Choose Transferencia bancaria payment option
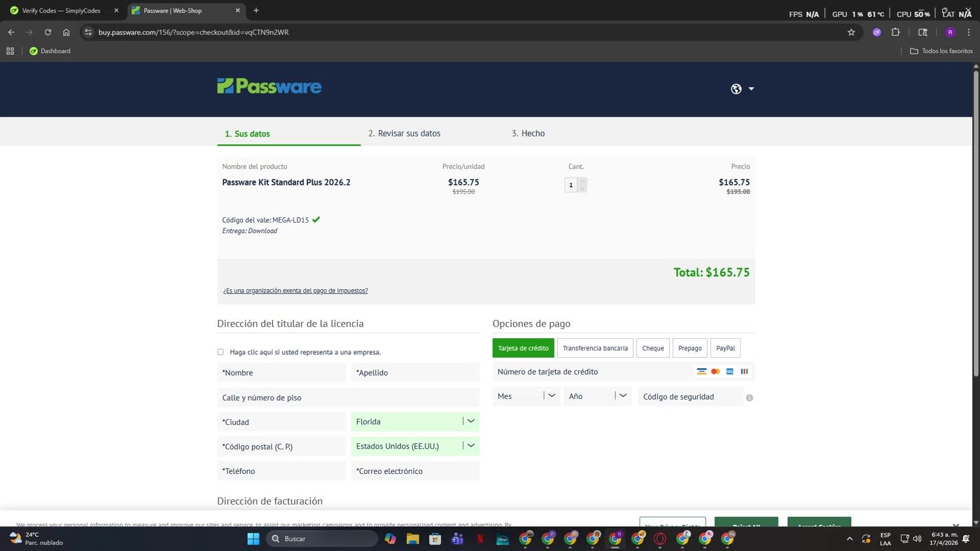 [595, 348]
